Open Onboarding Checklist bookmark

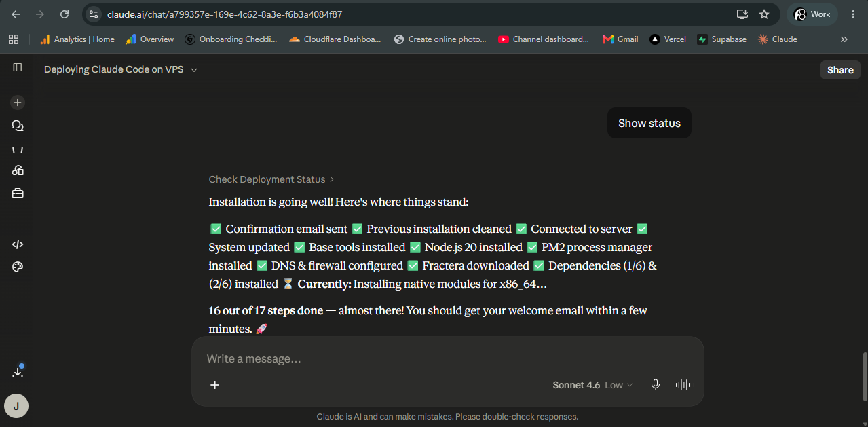tap(231, 39)
